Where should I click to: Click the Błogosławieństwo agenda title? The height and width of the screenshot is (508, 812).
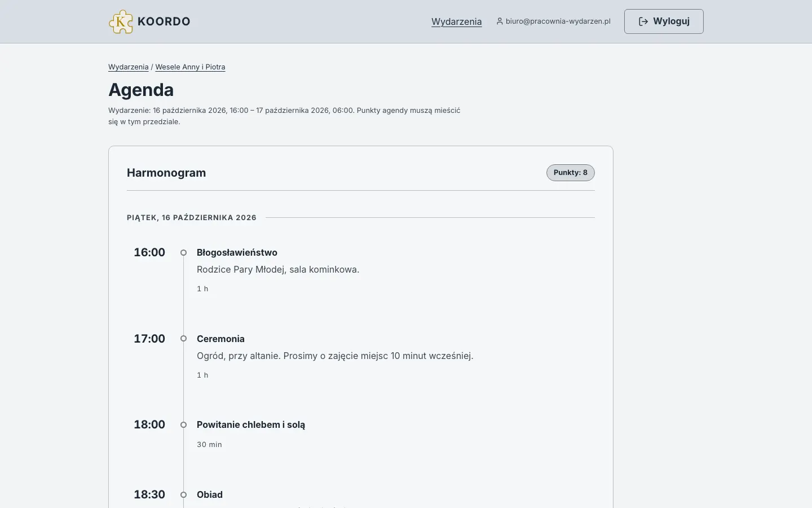[237, 252]
